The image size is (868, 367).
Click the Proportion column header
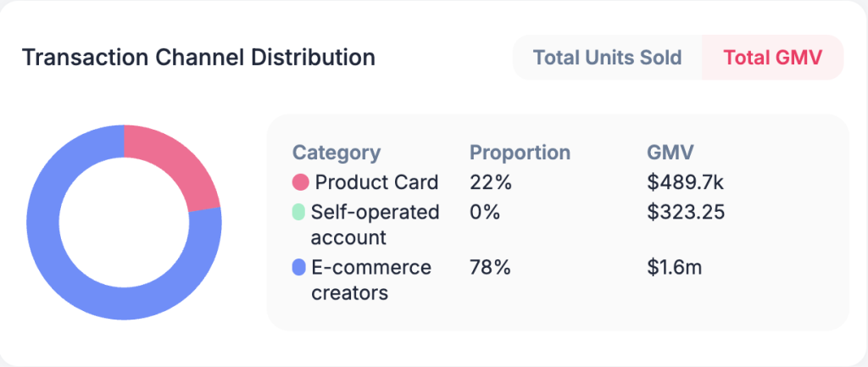[x=520, y=153]
